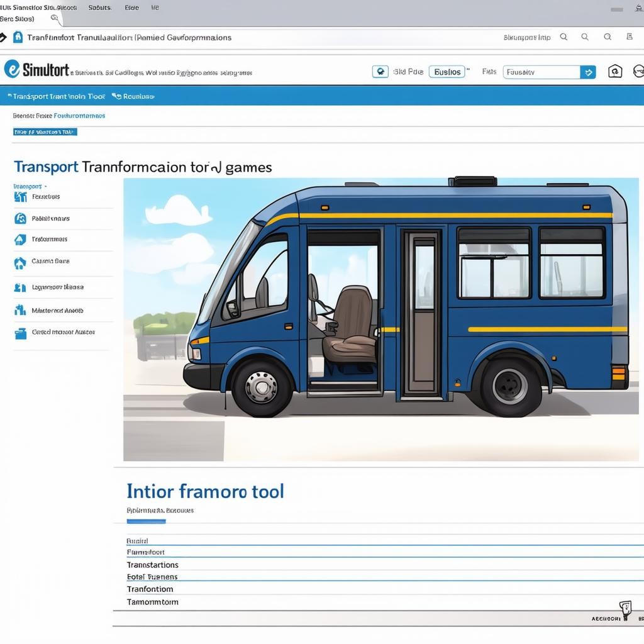
Task: Click the first icon in the Transport sidebar
Action: 20,197
